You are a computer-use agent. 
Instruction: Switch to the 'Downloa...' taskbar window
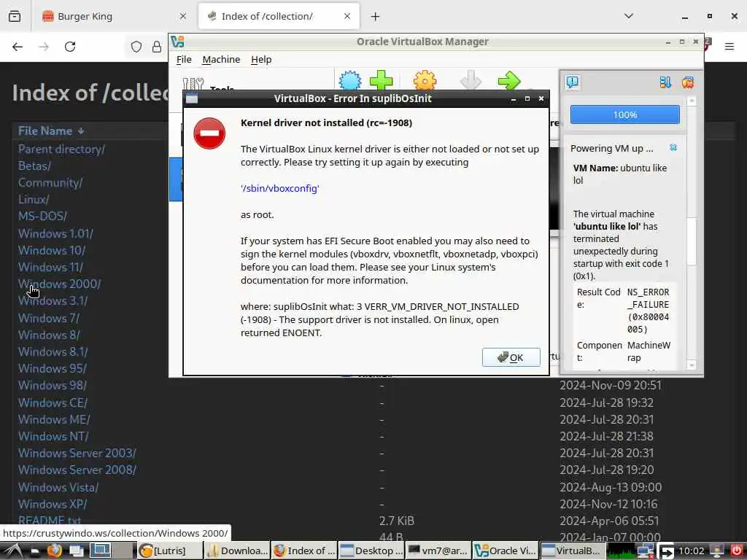(238, 551)
